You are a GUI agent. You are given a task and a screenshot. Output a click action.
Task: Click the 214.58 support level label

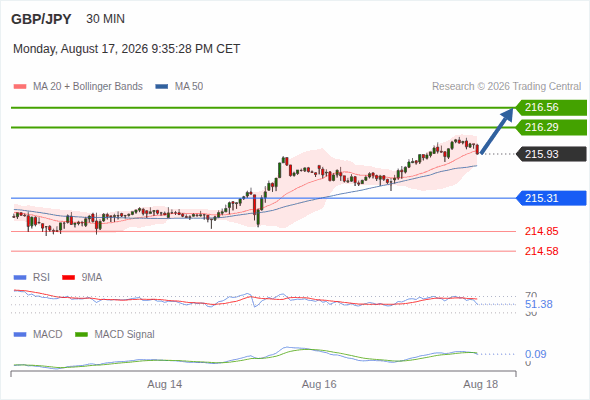(541, 251)
